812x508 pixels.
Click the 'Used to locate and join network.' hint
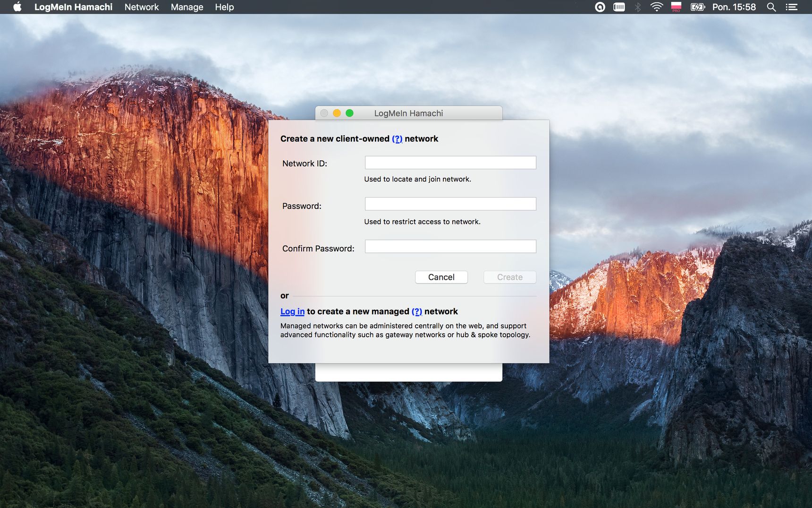(418, 179)
